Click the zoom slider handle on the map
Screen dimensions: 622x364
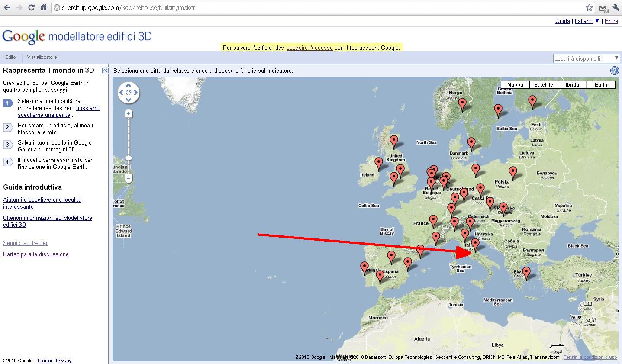click(129, 158)
